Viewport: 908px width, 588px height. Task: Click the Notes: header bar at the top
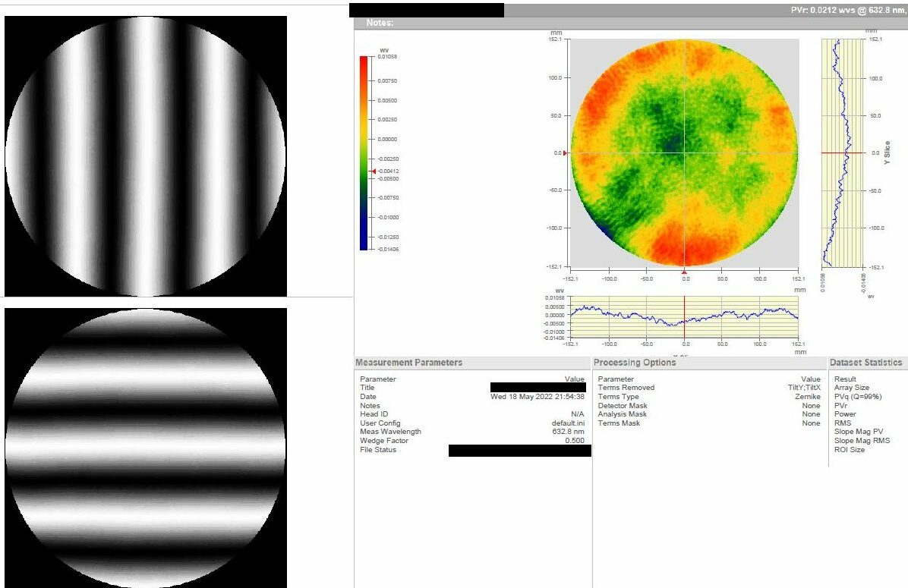(631, 24)
